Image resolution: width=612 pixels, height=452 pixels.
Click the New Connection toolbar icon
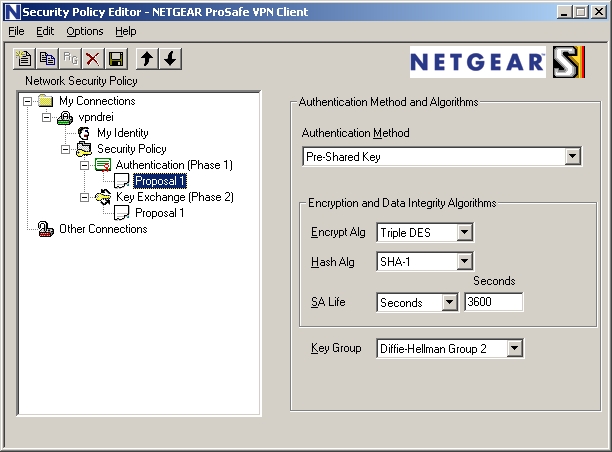click(24, 59)
